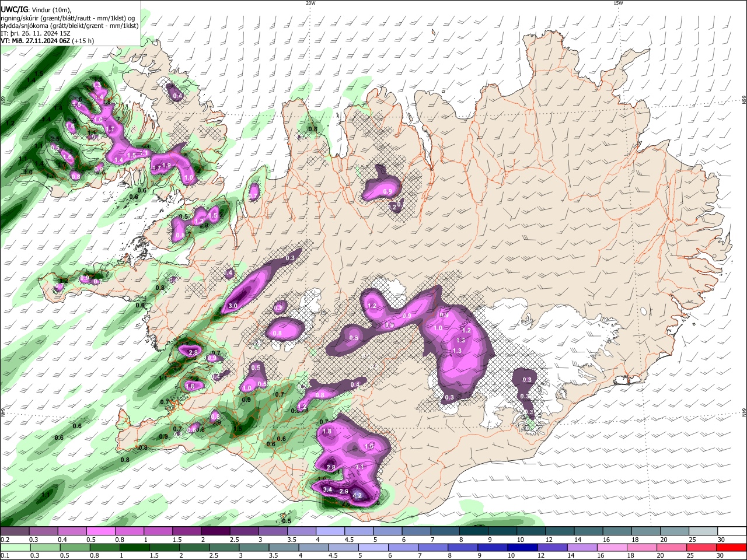Click the '2.9' snowfall value on the map
747x560 pixels.
click(x=344, y=492)
